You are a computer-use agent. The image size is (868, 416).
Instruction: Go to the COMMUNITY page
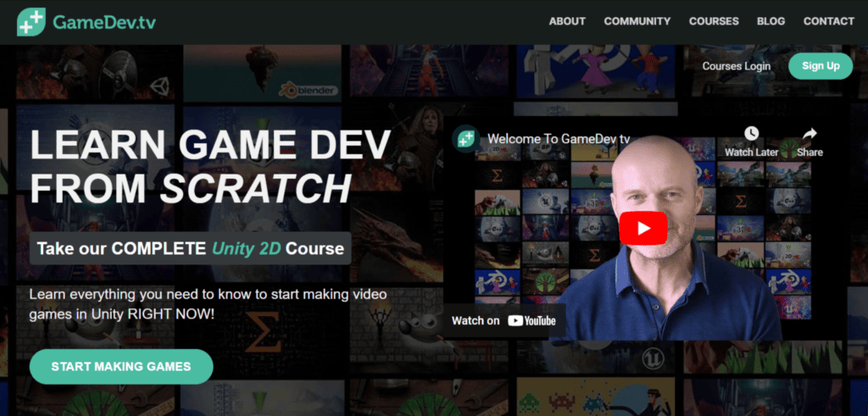(637, 21)
